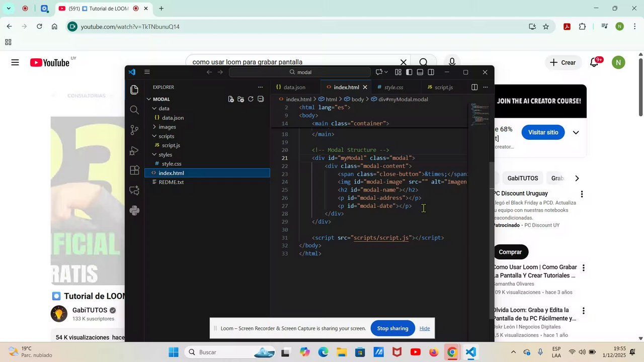Image resolution: width=644 pixels, height=362 pixels.
Task: Go back using VS Code navigation arrow
Action: click(x=209, y=72)
